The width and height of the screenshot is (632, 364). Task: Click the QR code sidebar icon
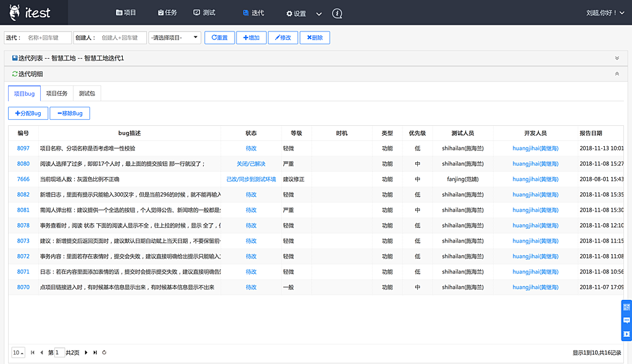click(626, 307)
